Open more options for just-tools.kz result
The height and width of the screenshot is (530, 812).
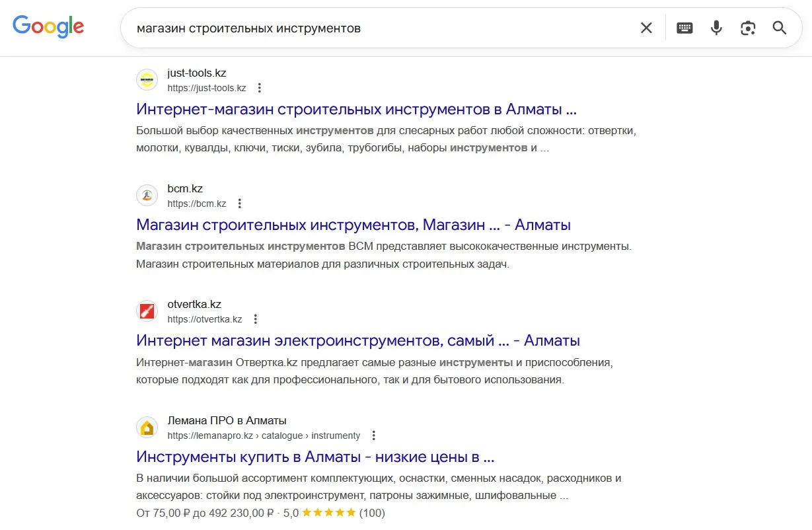pos(260,88)
